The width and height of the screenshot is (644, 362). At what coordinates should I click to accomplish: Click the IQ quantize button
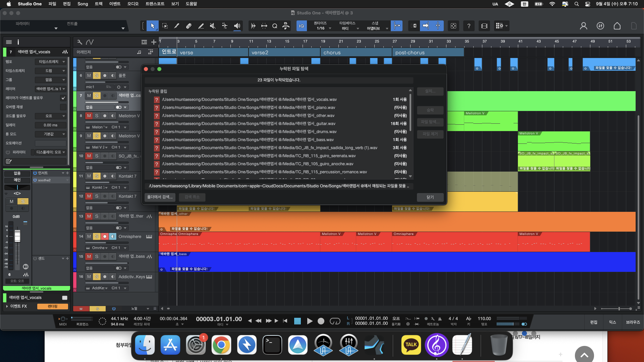tap(302, 26)
